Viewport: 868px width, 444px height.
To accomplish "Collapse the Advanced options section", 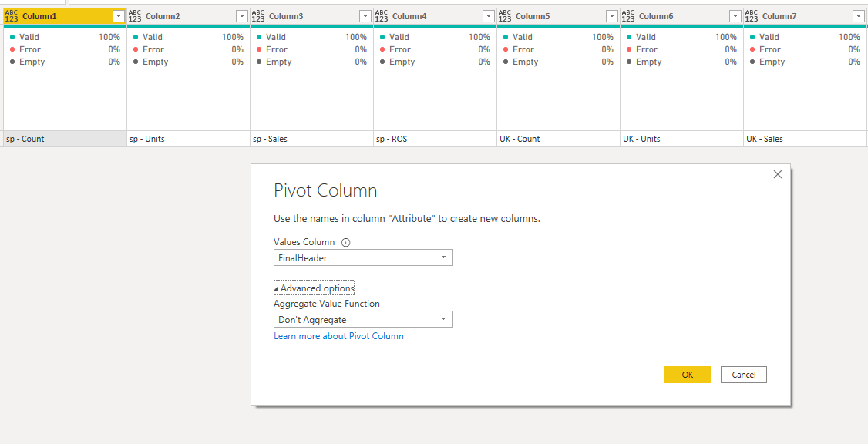I will 315,288.
